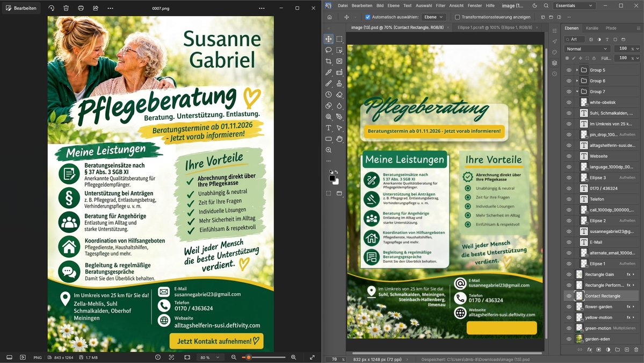Select the Brush tool
Image resolution: width=644 pixels, height=363 pixels.
tap(329, 83)
